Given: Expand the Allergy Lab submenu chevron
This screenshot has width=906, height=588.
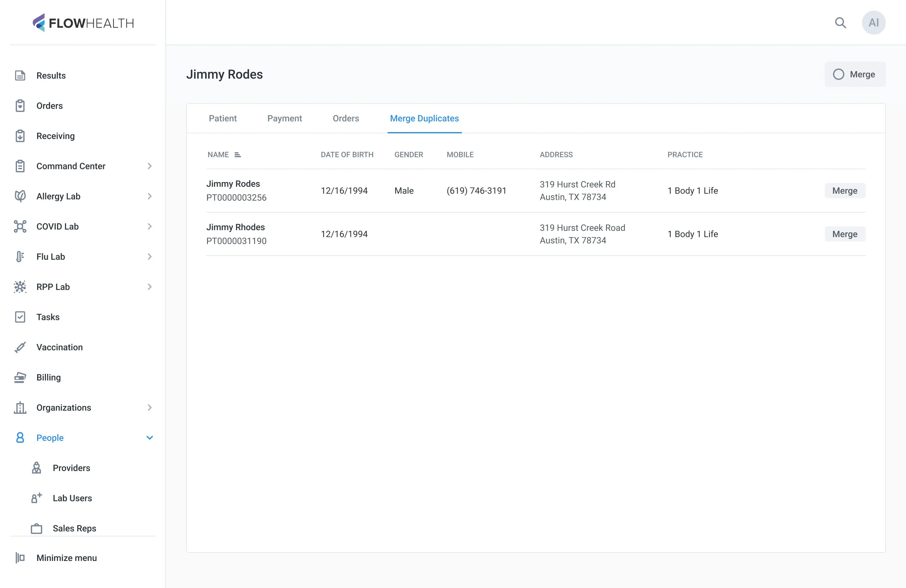Looking at the screenshot, I should (x=150, y=196).
